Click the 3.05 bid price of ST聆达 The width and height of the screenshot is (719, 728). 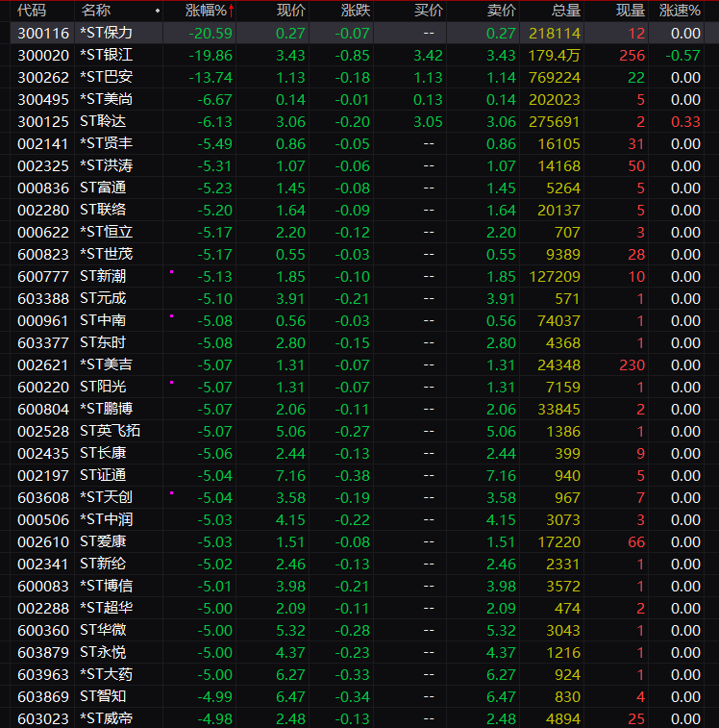428,121
